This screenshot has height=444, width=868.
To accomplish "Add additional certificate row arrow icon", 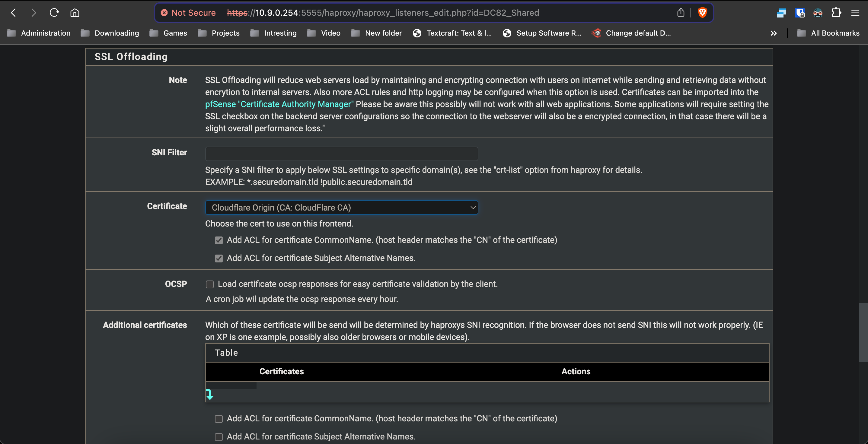I will coord(209,394).
